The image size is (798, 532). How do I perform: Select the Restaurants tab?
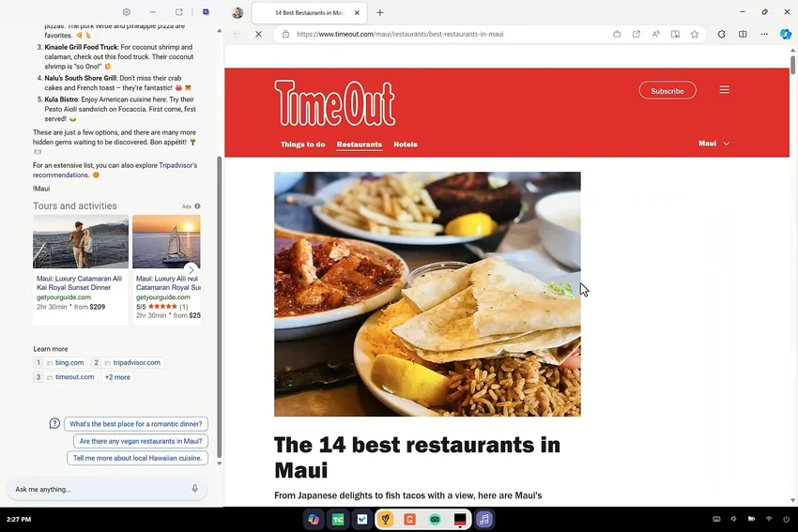point(360,144)
